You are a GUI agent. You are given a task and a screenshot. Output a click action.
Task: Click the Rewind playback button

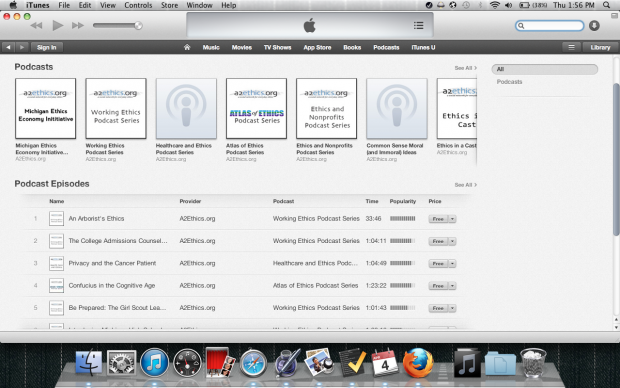pyautogui.click(x=36, y=26)
